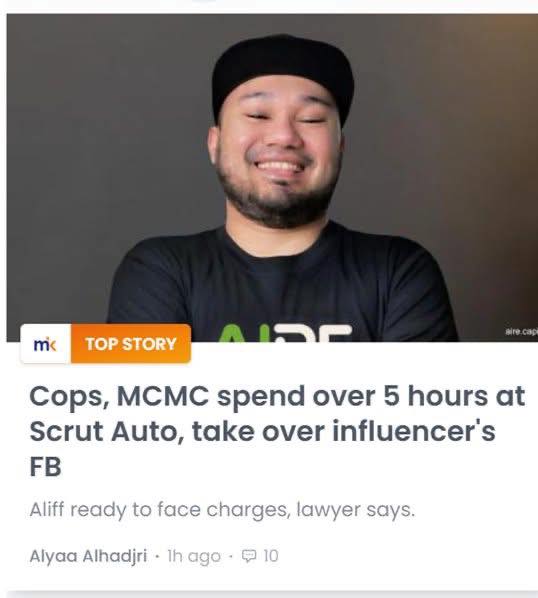Select the orange TOP STORY badge

pyautogui.click(x=131, y=344)
